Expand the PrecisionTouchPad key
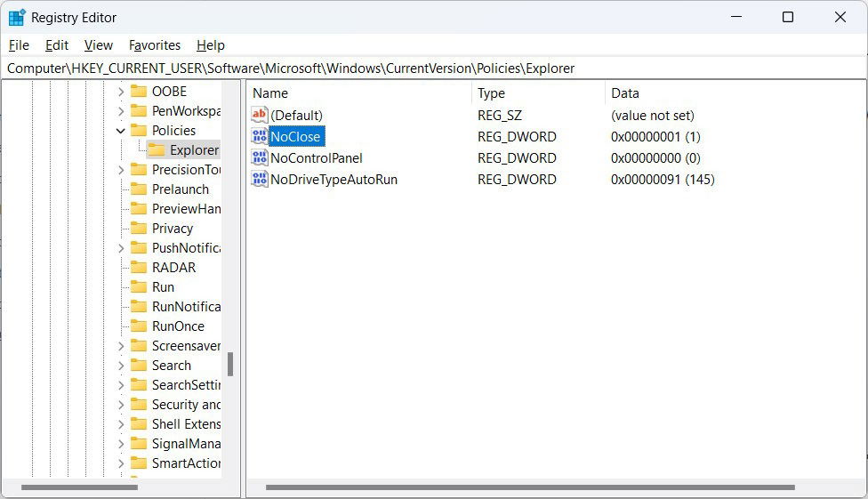Screen dimensions: 868x499 121,170
